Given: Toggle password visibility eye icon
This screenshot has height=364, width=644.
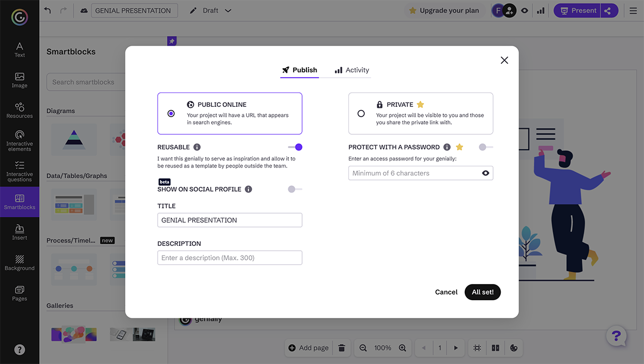Looking at the screenshot, I should [x=486, y=173].
